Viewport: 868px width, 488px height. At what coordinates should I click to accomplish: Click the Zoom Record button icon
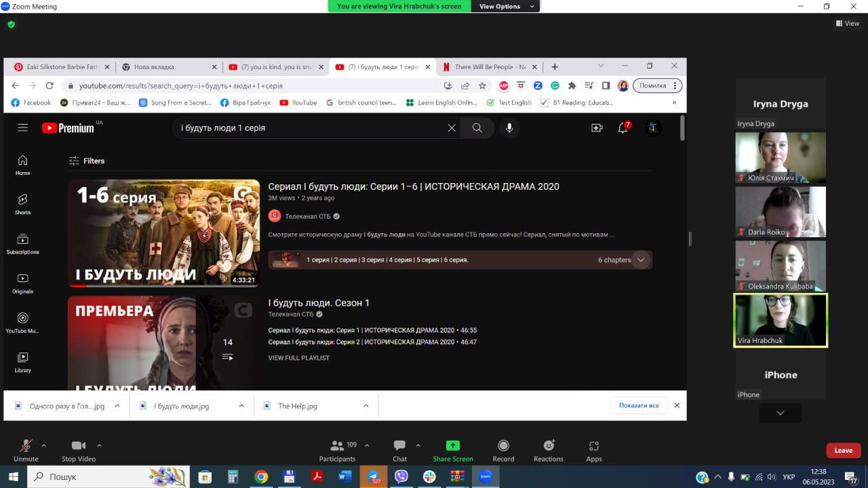503,445
